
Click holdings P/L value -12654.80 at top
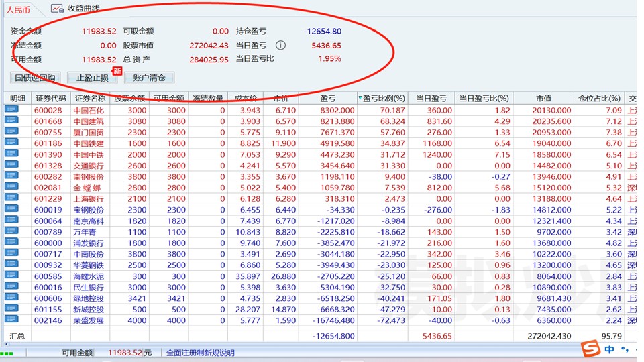coord(323,32)
